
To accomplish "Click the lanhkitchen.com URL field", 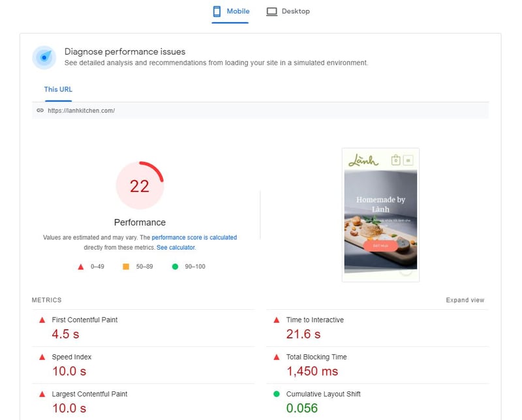I will coord(81,111).
